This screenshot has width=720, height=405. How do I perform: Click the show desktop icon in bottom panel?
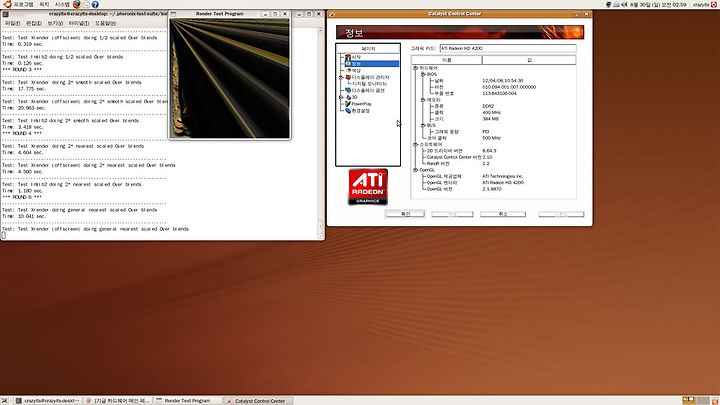coord(5,401)
